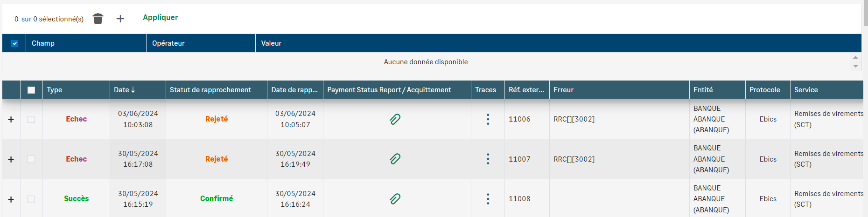Expand the Succès row for 11008

[11, 200]
